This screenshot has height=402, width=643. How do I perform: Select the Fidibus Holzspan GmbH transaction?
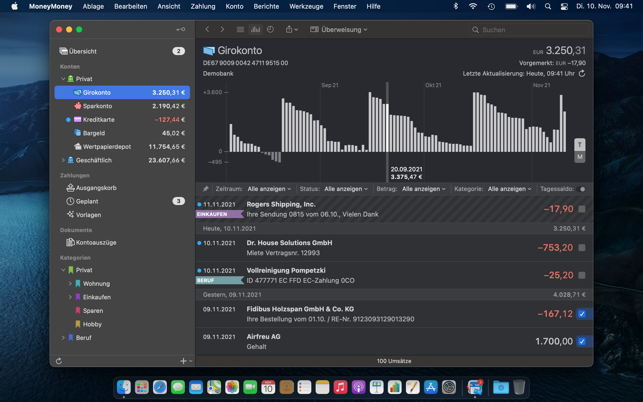point(394,314)
